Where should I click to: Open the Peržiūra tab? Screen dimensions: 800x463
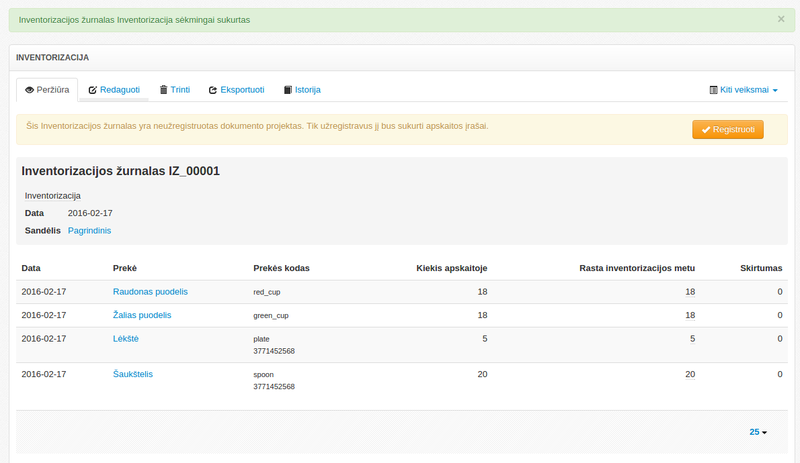(47, 90)
